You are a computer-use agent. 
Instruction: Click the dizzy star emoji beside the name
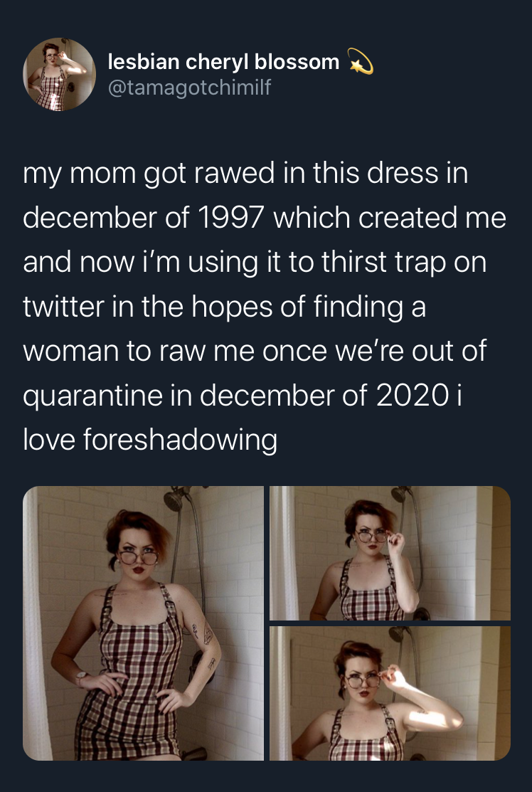click(x=360, y=63)
